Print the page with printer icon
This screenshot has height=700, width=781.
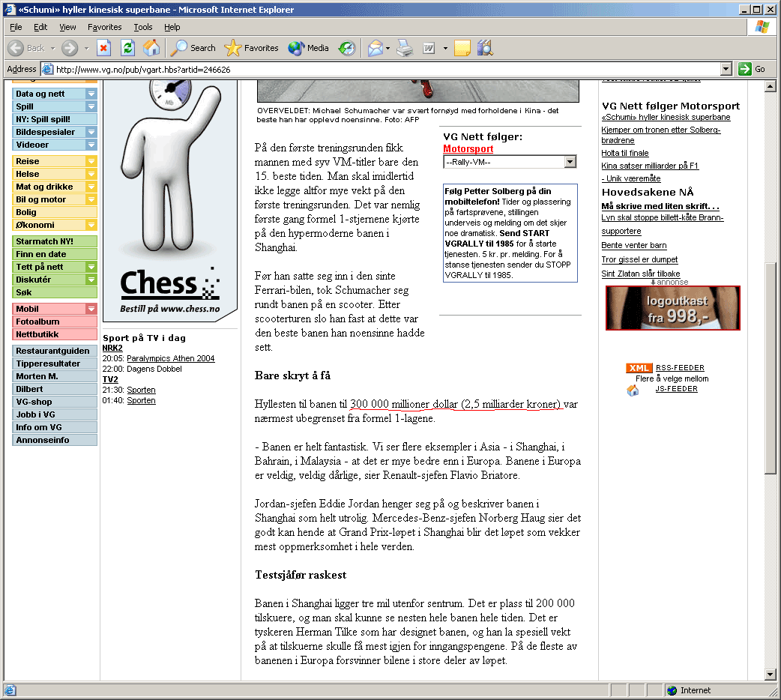[405, 48]
